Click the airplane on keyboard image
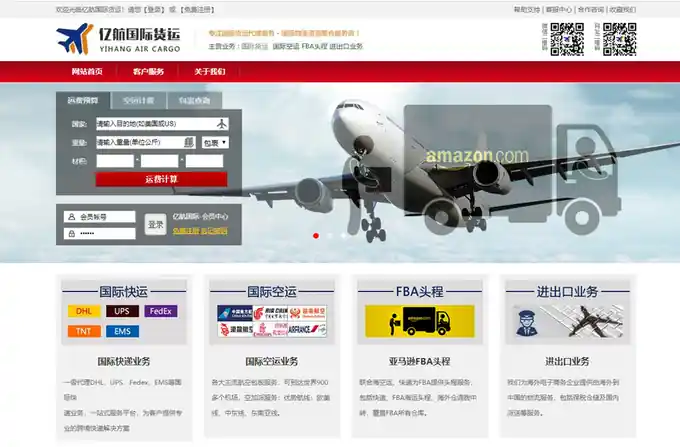This screenshot has width=680, height=447. (583, 321)
